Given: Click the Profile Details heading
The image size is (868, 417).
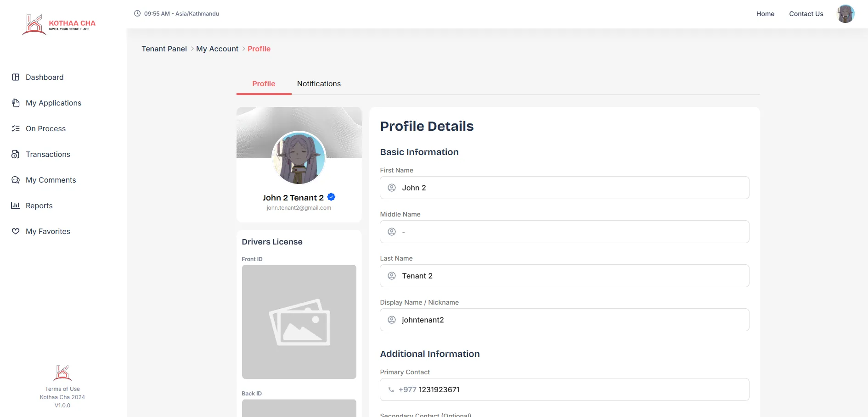Looking at the screenshot, I should (427, 126).
